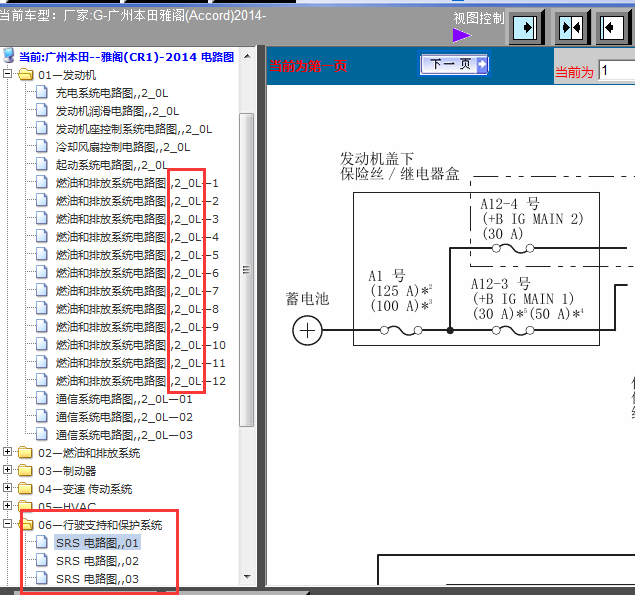Click the 蓄电池 label in diagram
Screen dimensions: 635x595
point(307,299)
